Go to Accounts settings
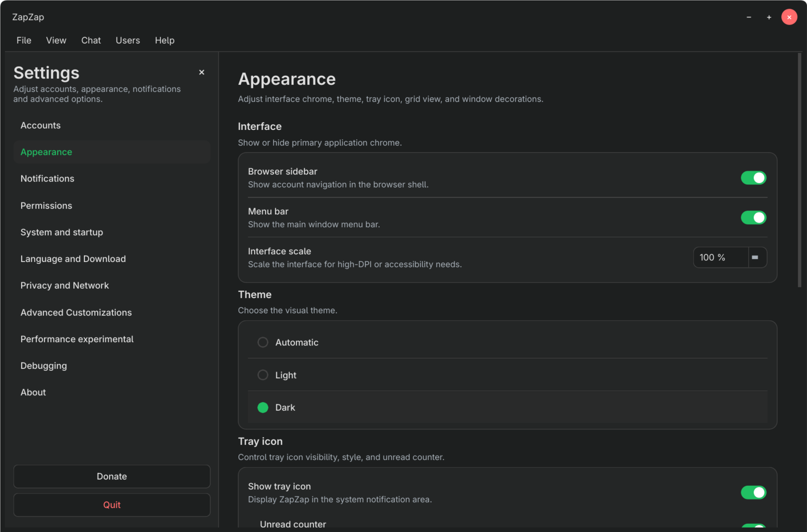 tap(112, 126)
